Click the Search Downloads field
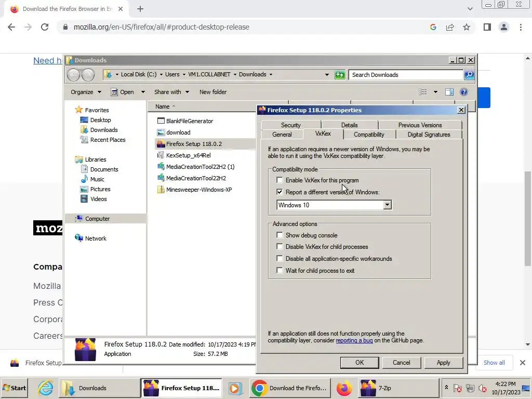The width and height of the screenshot is (532, 399). [x=406, y=75]
